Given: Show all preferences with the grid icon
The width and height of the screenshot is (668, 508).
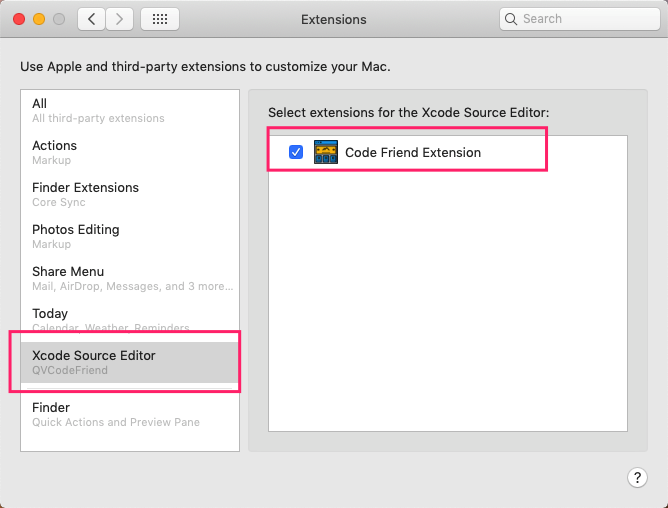Looking at the screenshot, I should [x=160, y=19].
